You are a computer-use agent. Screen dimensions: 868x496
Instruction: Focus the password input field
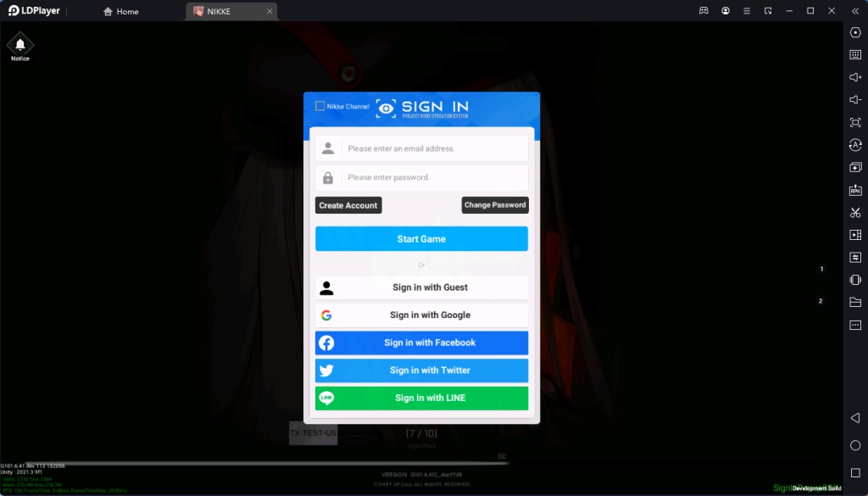point(421,177)
